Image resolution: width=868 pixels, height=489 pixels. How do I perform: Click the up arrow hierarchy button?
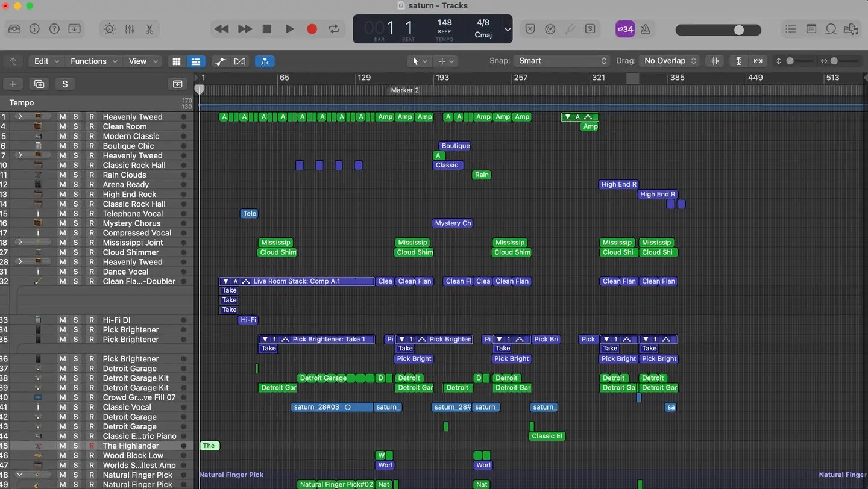point(13,61)
